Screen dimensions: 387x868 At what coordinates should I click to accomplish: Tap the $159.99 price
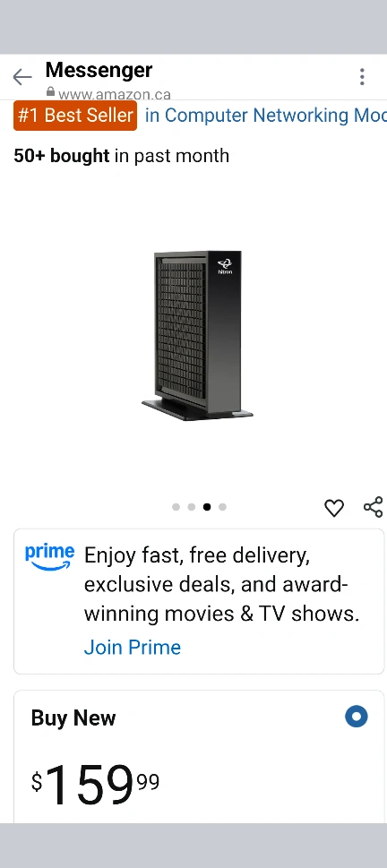(95, 785)
